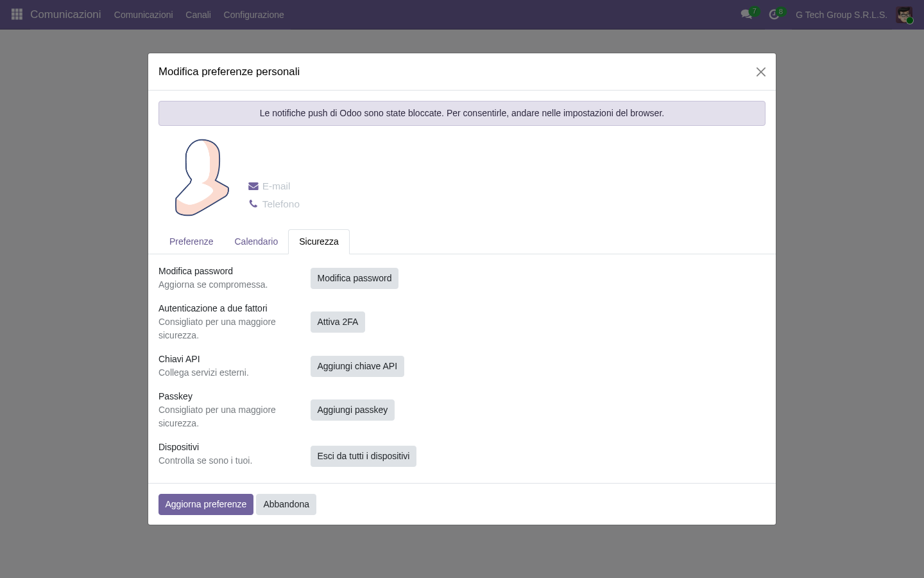Click 'Controlla se sono i tuoi.' text
Image resolution: width=924 pixels, height=578 pixels.
pos(205,460)
